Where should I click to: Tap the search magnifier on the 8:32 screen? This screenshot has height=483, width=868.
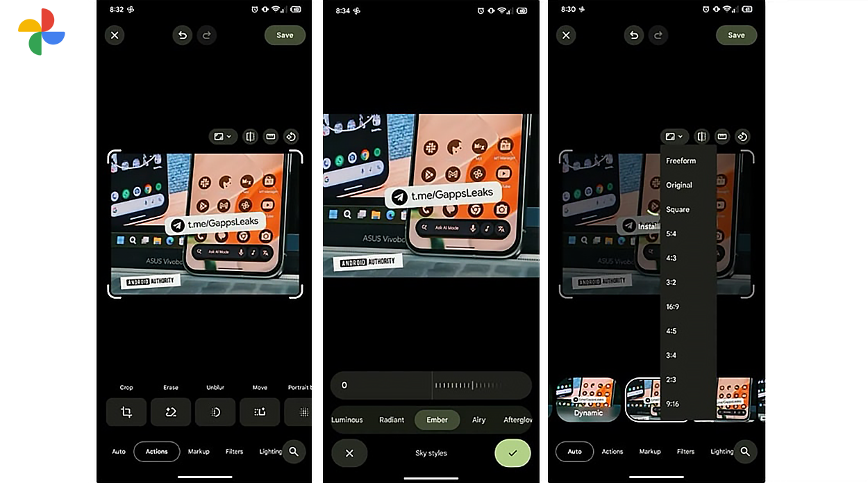tap(294, 452)
